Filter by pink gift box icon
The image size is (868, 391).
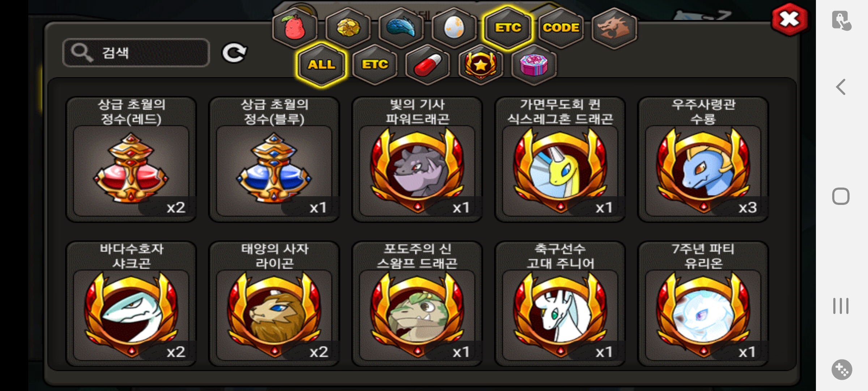(x=534, y=65)
